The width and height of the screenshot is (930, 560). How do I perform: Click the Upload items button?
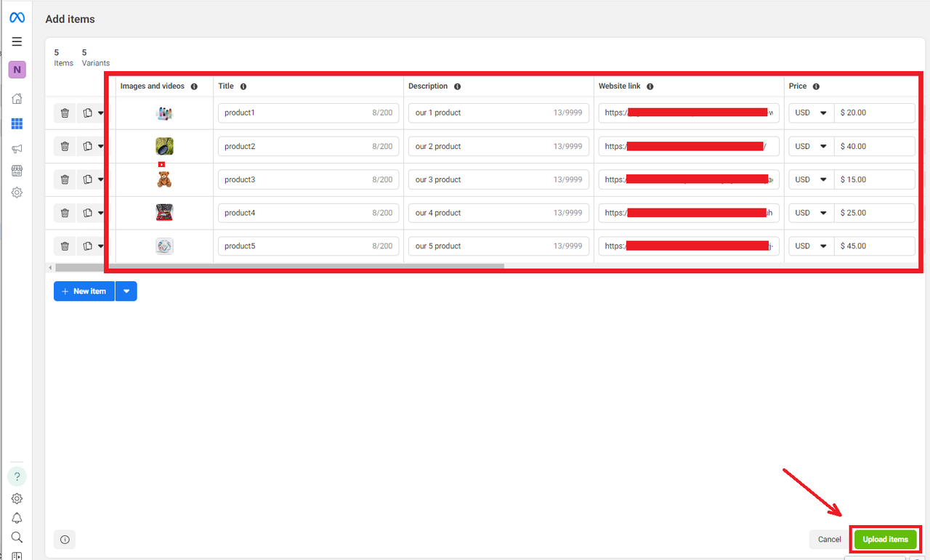[886, 539]
